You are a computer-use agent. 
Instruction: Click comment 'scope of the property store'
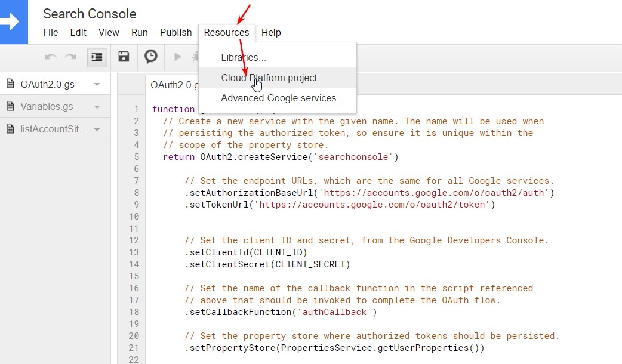point(246,145)
